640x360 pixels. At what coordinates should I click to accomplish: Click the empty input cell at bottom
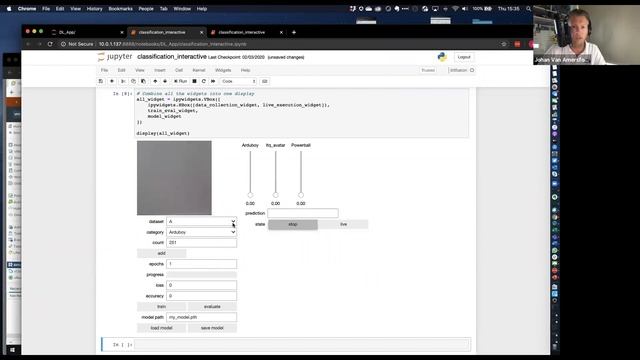(x=302, y=345)
